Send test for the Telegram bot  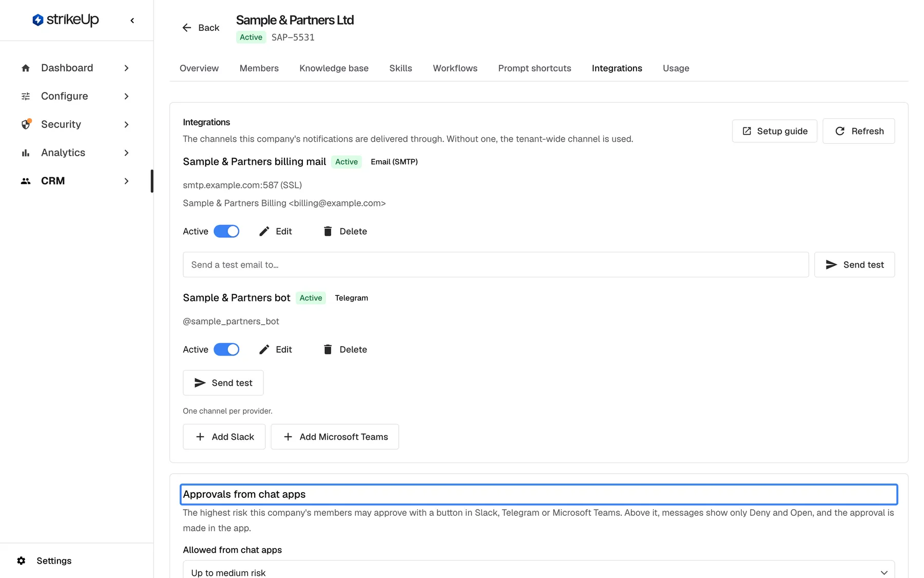click(223, 383)
